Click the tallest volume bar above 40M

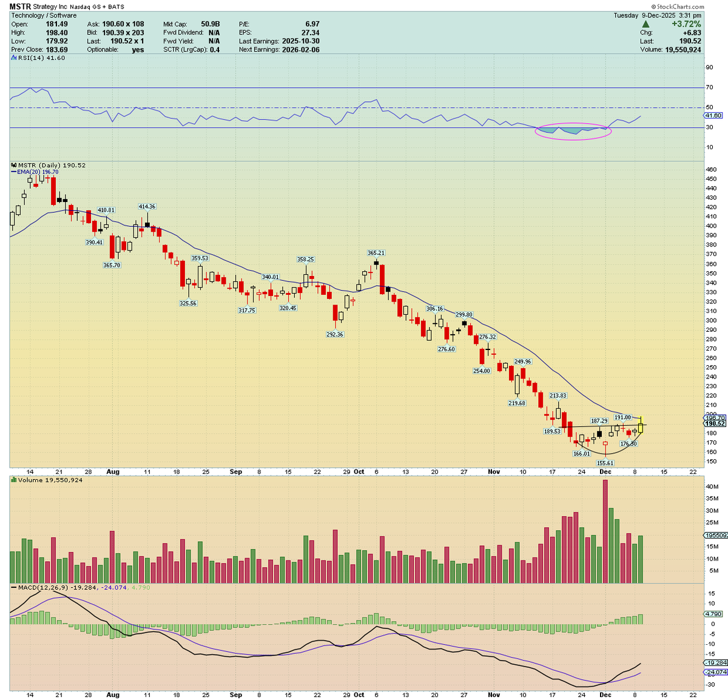(605, 531)
